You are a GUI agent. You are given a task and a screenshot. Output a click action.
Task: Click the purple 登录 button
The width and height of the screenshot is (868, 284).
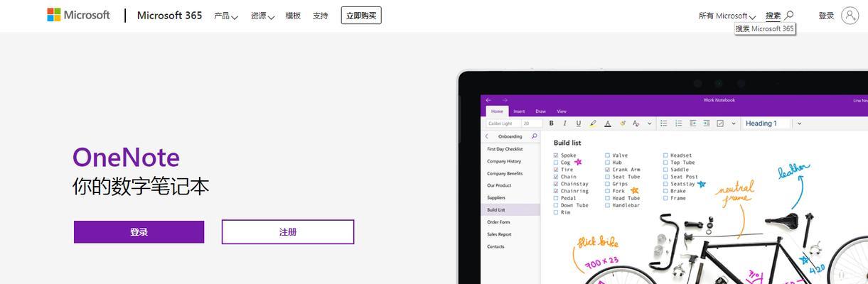[x=139, y=232]
